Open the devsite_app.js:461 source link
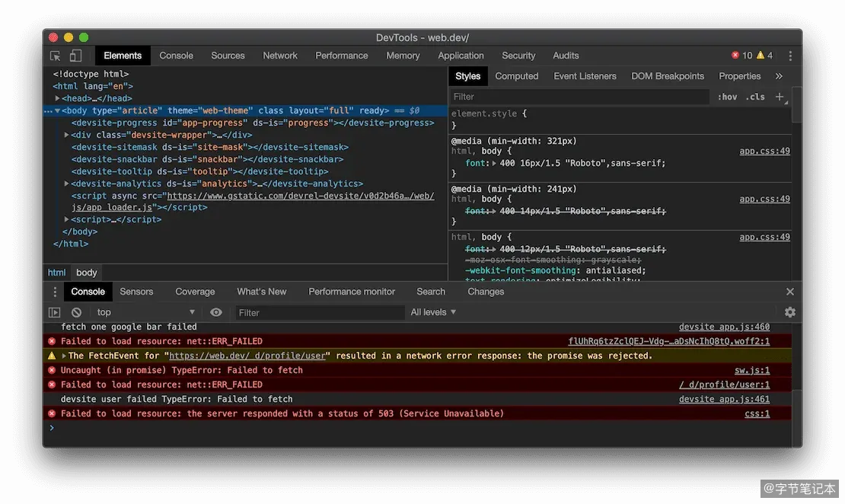845x504 pixels. pos(724,400)
